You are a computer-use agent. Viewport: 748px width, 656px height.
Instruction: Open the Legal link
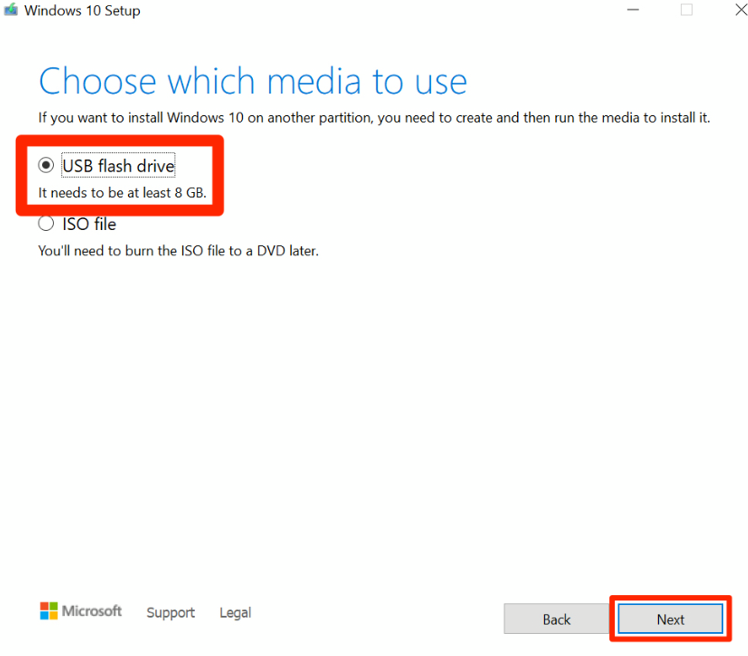click(x=235, y=612)
